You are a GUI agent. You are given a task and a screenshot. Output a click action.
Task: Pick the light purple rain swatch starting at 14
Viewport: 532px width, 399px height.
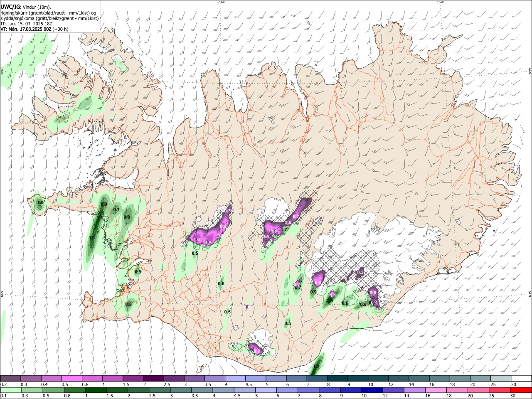(414, 390)
